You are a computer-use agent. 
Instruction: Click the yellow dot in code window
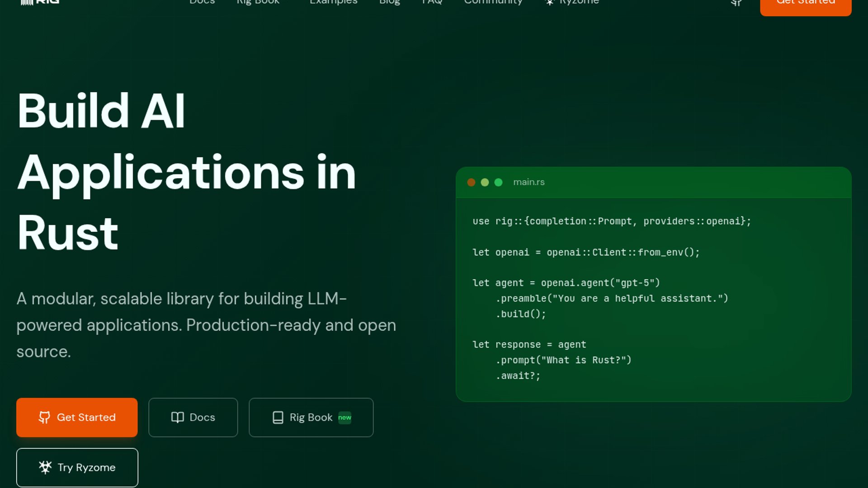click(x=485, y=182)
